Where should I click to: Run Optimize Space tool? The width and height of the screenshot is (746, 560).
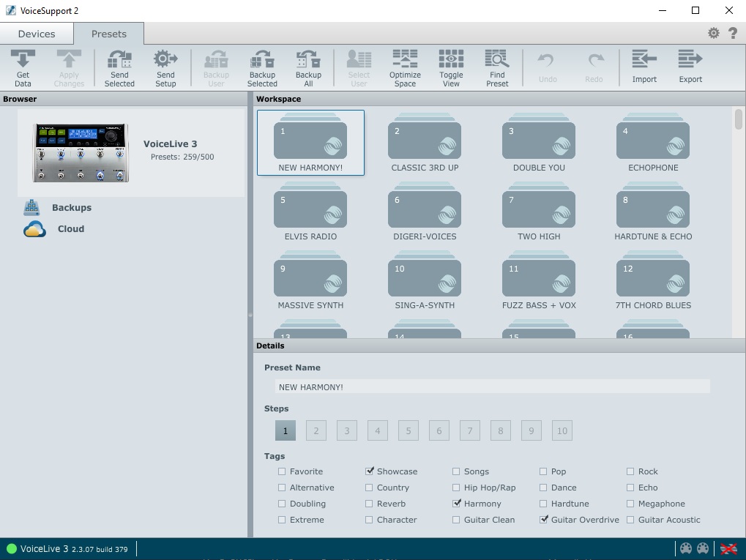[x=405, y=68]
